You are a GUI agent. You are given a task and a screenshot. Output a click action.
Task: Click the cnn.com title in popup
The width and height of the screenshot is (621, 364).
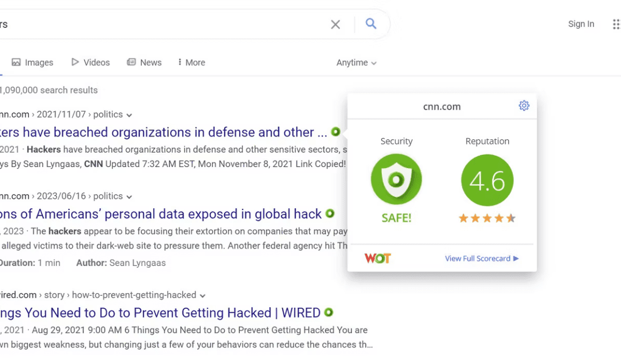tap(442, 107)
